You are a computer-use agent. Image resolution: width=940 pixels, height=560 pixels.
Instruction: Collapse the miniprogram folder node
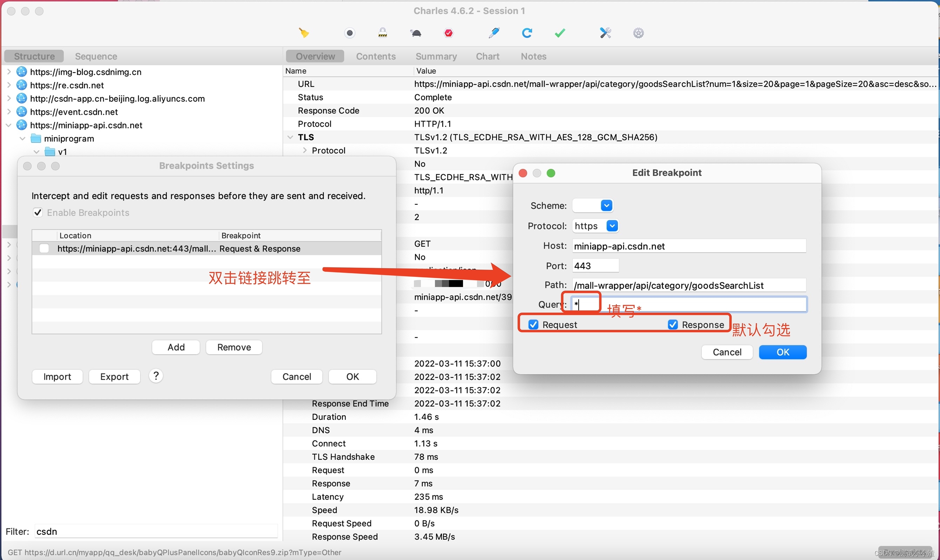pyautogui.click(x=23, y=138)
